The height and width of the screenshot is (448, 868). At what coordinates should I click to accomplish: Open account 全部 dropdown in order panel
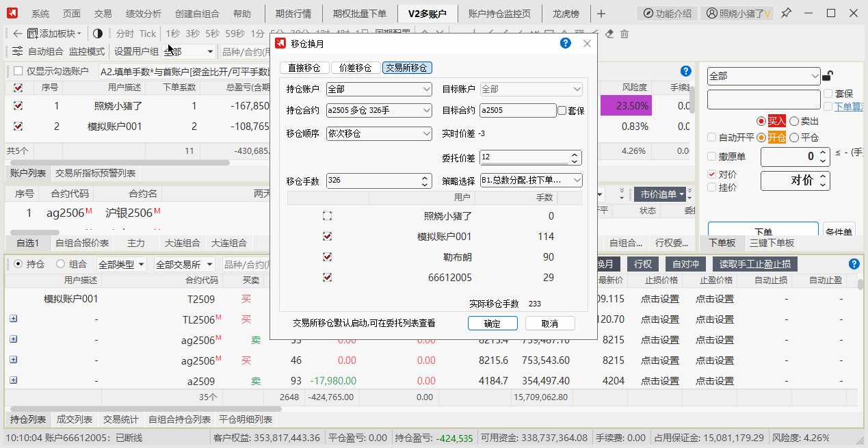[x=763, y=77]
